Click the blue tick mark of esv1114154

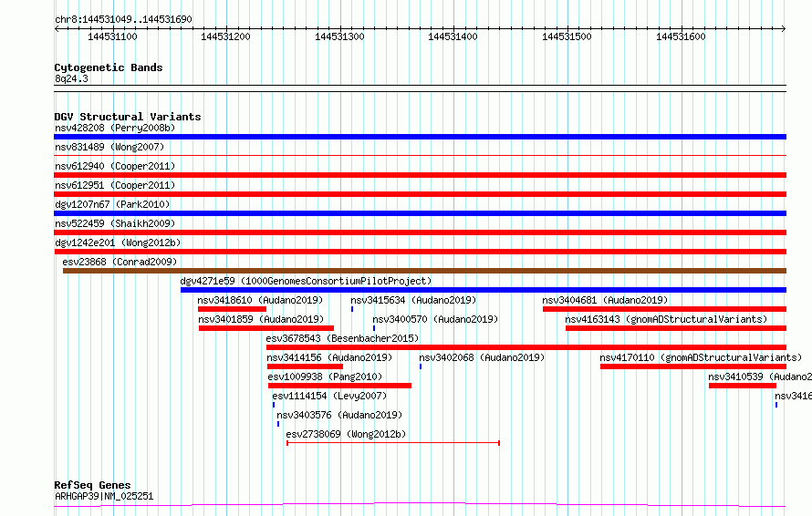[x=274, y=405]
